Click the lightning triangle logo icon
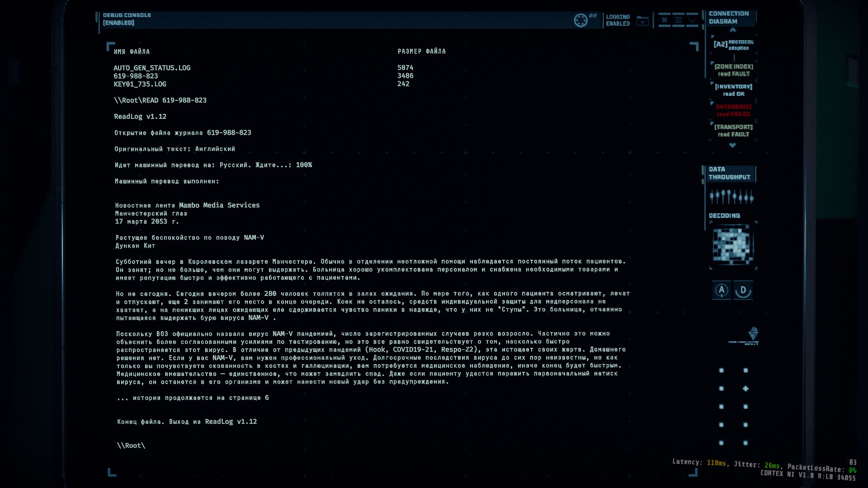Screen dimensions: 868x488 click(x=753, y=333)
